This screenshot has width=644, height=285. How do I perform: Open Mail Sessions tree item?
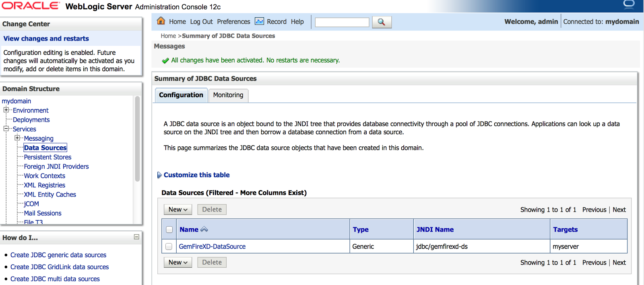pos(43,213)
